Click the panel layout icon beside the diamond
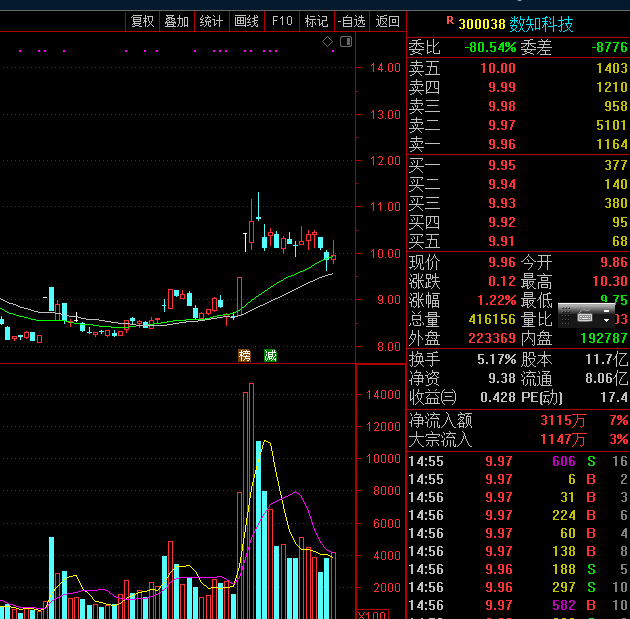This screenshot has width=630, height=619. coord(345,42)
